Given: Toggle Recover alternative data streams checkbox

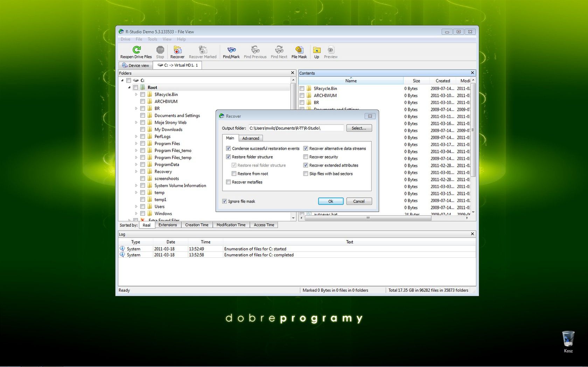Looking at the screenshot, I should click(306, 148).
